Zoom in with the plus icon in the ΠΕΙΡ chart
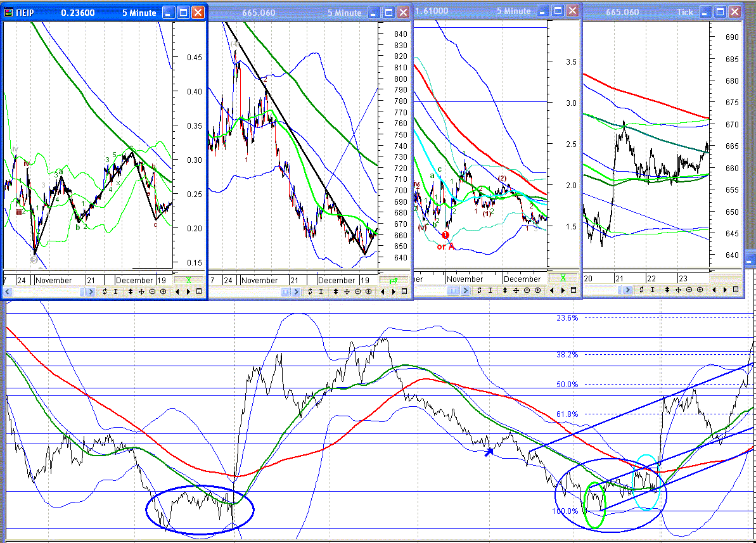 (x=163, y=291)
